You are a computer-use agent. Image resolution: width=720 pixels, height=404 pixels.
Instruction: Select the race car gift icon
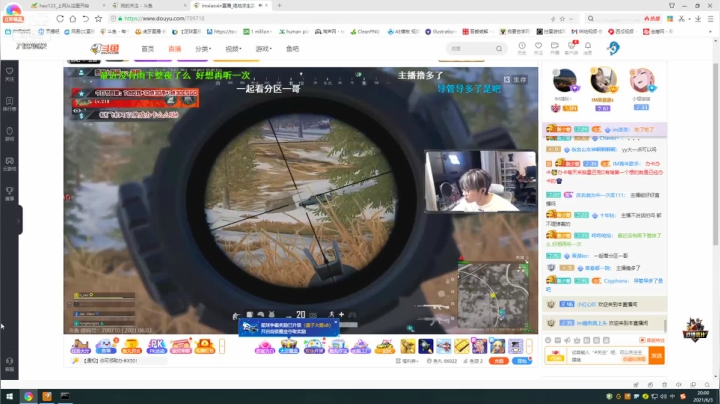point(384,346)
